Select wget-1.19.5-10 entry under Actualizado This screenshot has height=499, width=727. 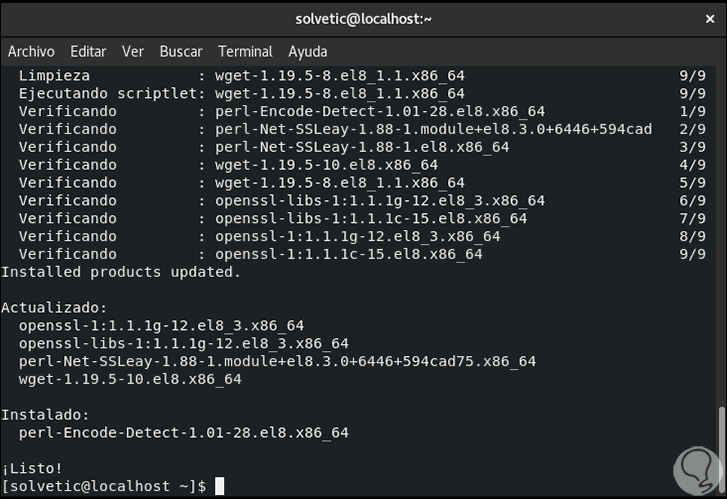(x=130, y=379)
